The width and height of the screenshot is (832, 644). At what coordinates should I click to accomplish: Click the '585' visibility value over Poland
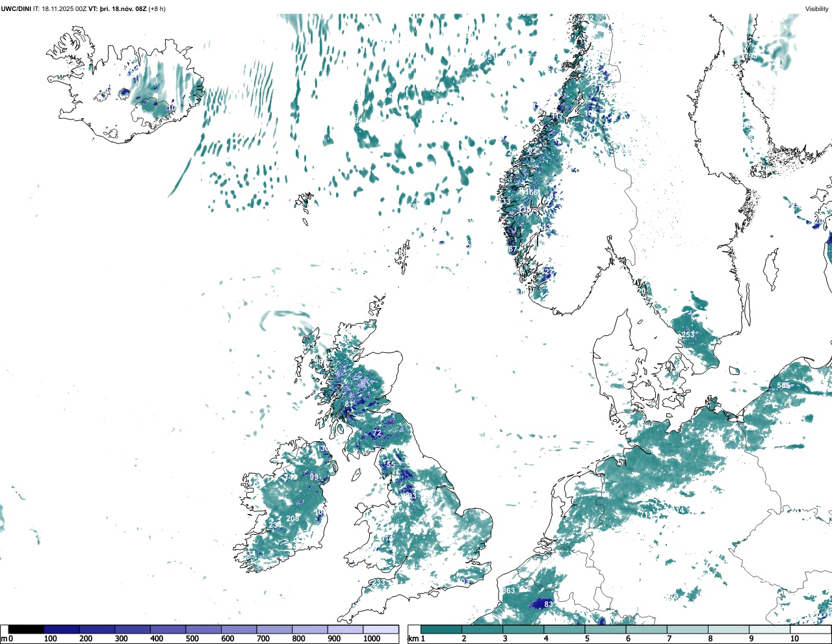784,385
